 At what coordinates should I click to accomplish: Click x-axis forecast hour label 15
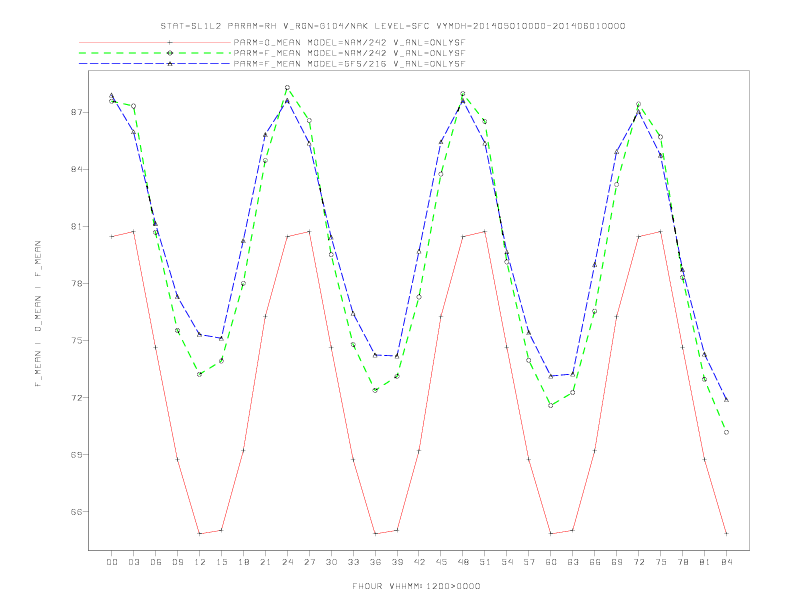pyautogui.click(x=221, y=562)
